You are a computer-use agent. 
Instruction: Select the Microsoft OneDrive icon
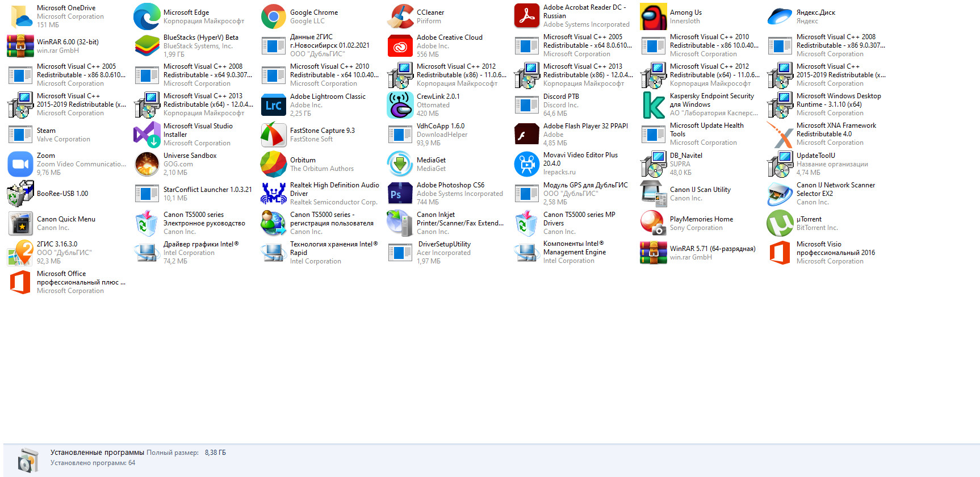coord(20,16)
